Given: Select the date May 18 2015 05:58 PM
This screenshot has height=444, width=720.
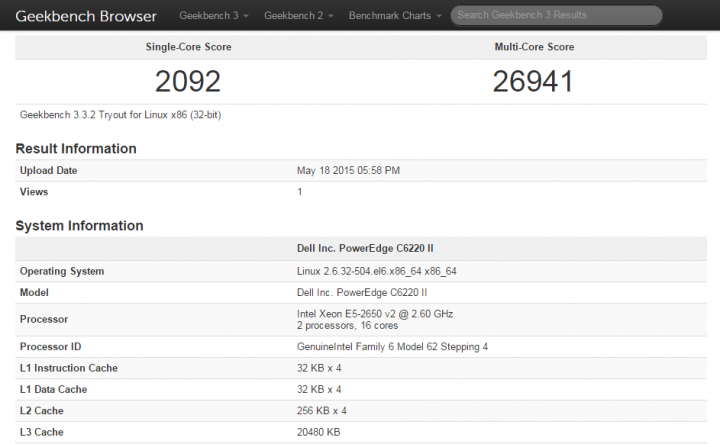Looking at the screenshot, I should pyautogui.click(x=348, y=170).
